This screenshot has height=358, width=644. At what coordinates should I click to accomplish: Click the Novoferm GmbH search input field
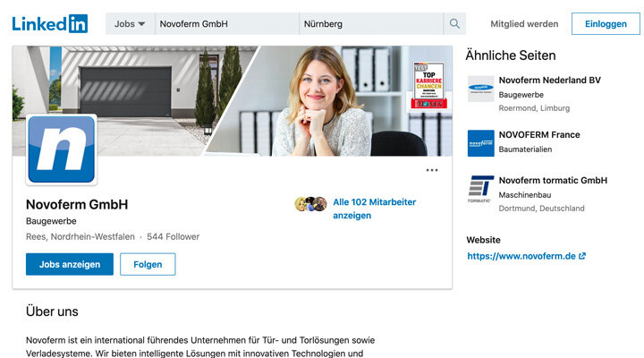[226, 24]
